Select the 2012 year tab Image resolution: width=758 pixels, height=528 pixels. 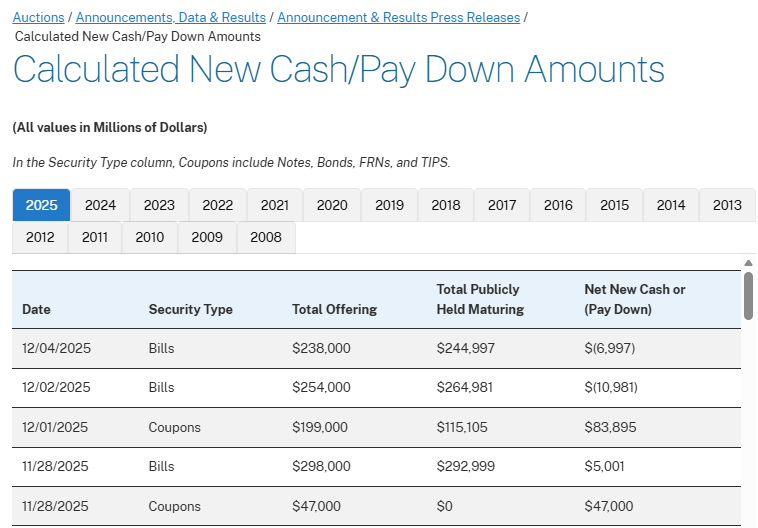pyautogui.click(x=40, y=237)
